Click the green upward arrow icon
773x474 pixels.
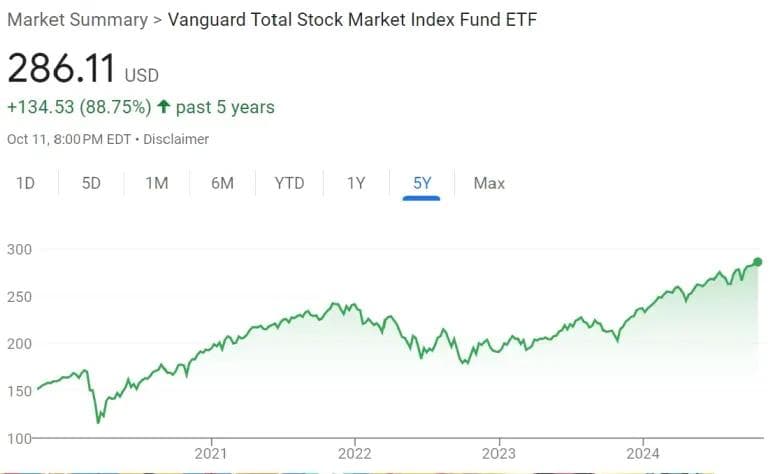click(x=163, y=107)
